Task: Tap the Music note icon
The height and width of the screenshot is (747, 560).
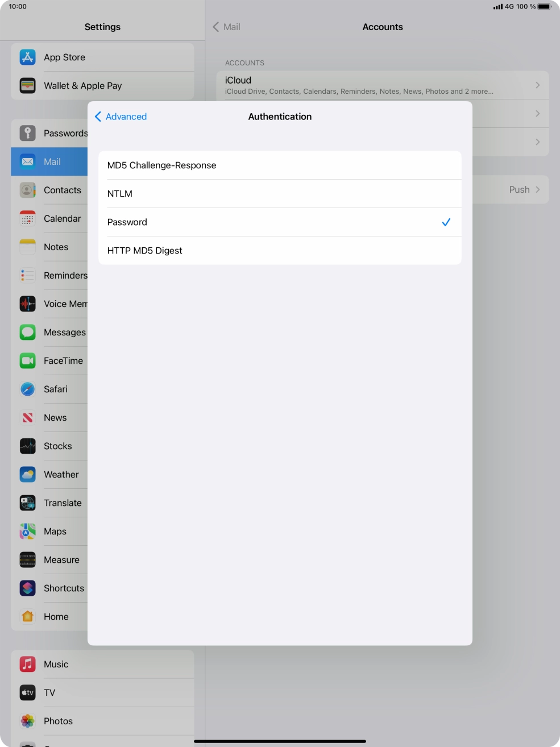Action: 27,665
